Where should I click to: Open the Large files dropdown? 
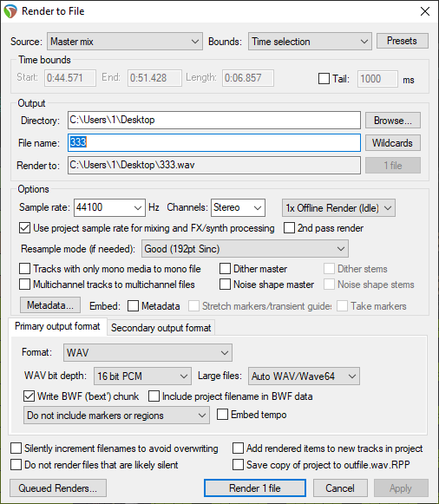304,376
